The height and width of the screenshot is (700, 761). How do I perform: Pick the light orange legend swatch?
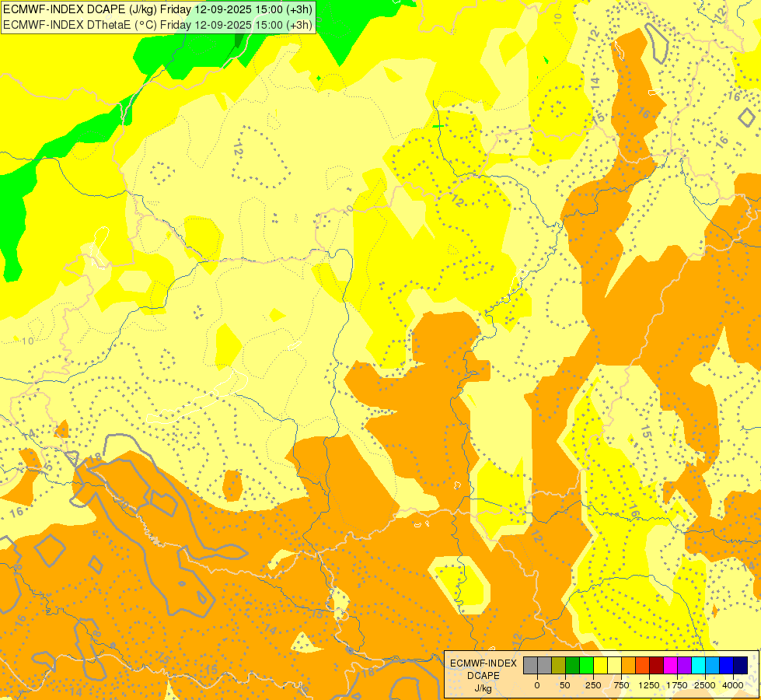coord(629,665)
